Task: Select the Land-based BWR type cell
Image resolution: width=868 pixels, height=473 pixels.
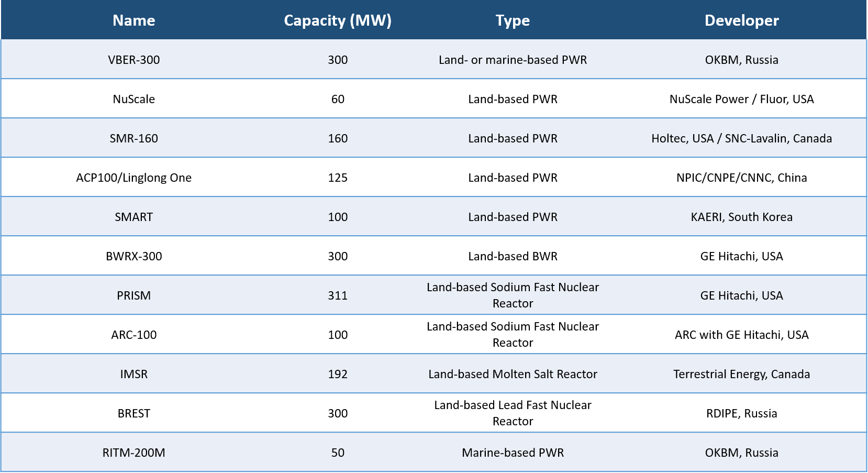Action: coord(513,256)
